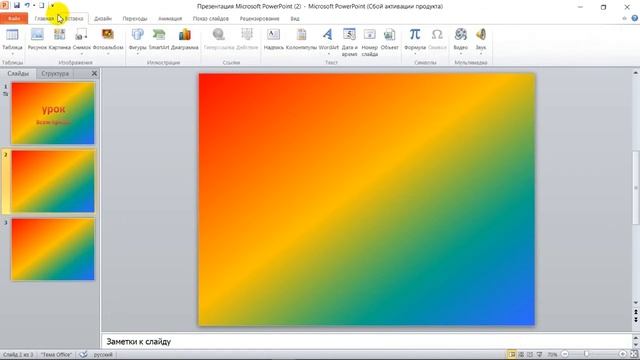Select slide 3 thumbnail
Viewport: 640px width, 360px height.
click(x=53, y=249)
